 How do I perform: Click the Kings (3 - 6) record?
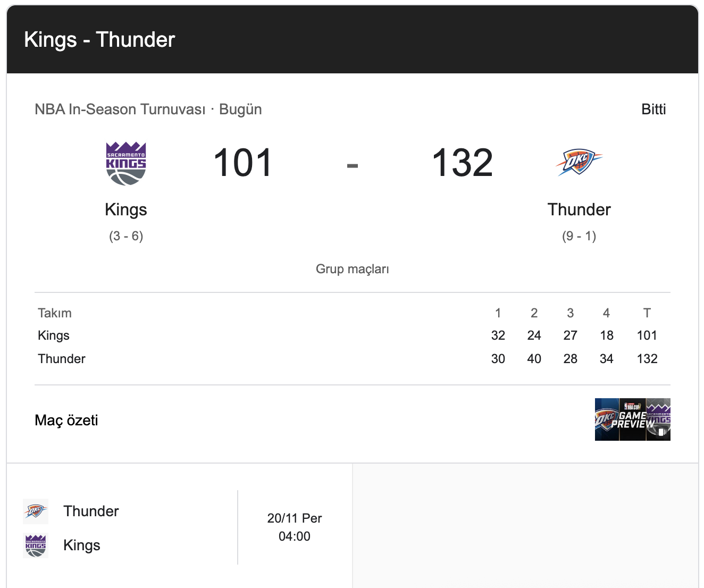click(x=125, y=236)
